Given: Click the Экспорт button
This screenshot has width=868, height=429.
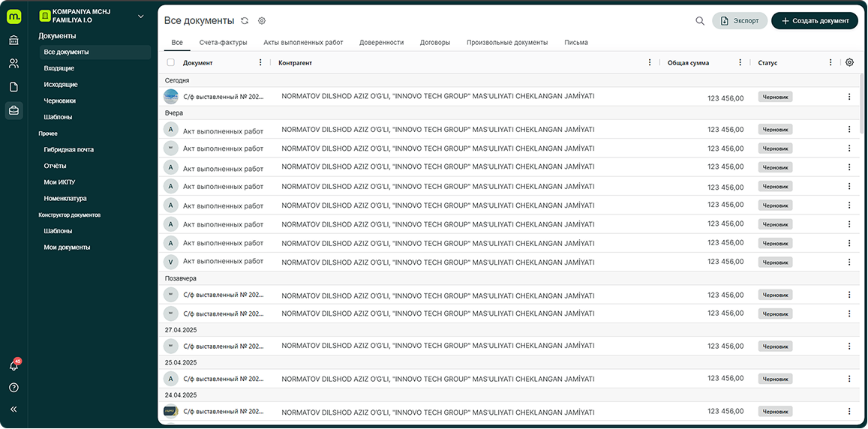Looking at the screenshot, I should click(739, 21).
